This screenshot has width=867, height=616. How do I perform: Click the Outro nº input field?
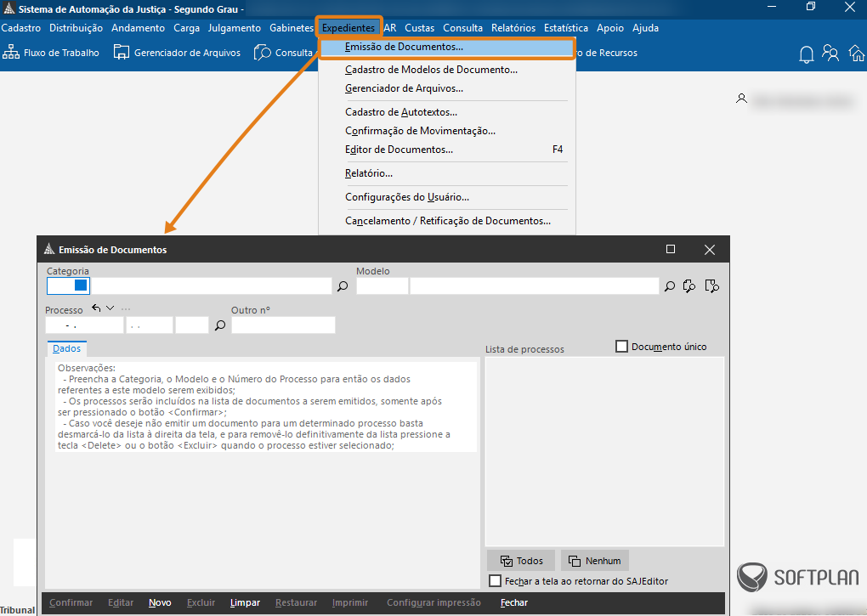283,325
